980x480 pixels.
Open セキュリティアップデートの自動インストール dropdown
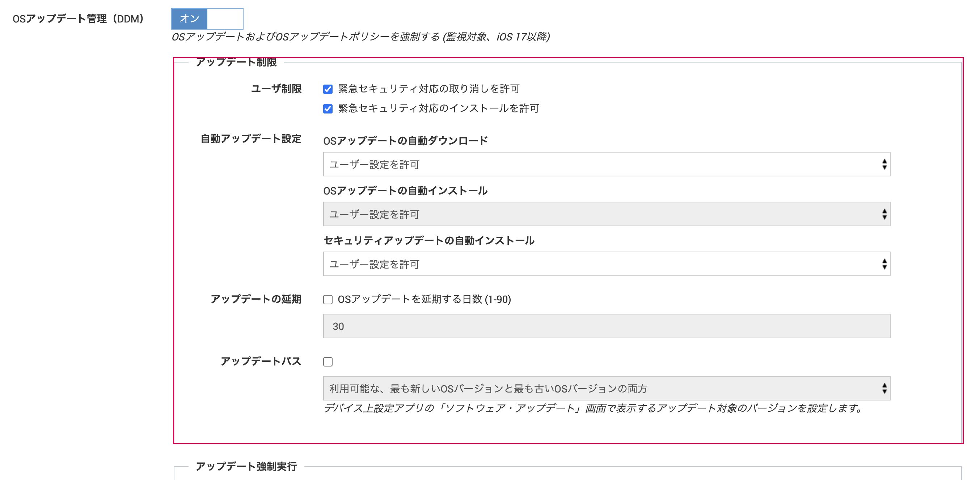607,264
